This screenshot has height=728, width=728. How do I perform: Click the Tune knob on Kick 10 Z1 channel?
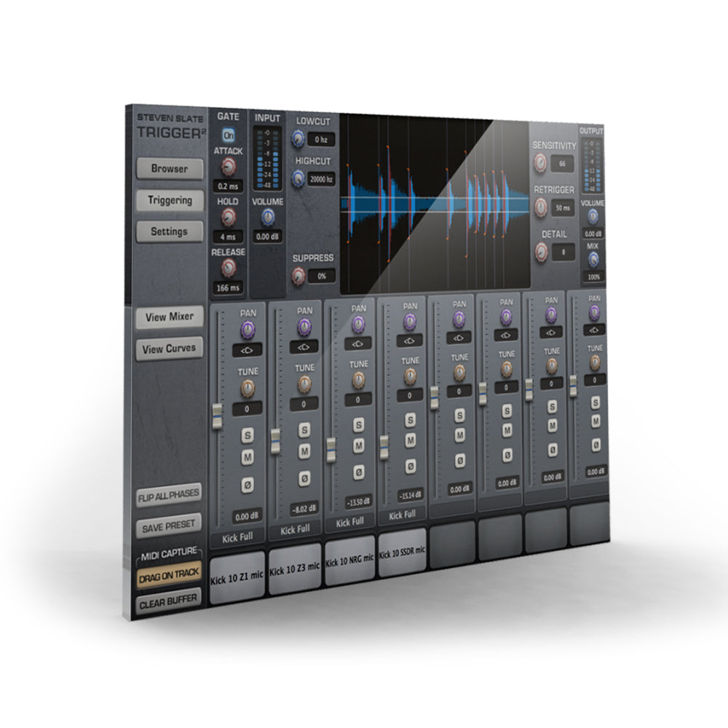tap(248, 388)
